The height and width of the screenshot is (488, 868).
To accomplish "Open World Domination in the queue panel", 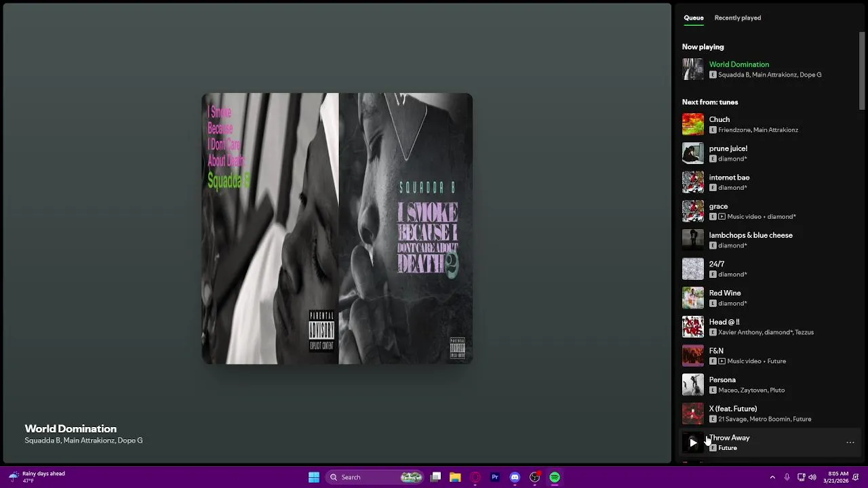I will point(739,64).
